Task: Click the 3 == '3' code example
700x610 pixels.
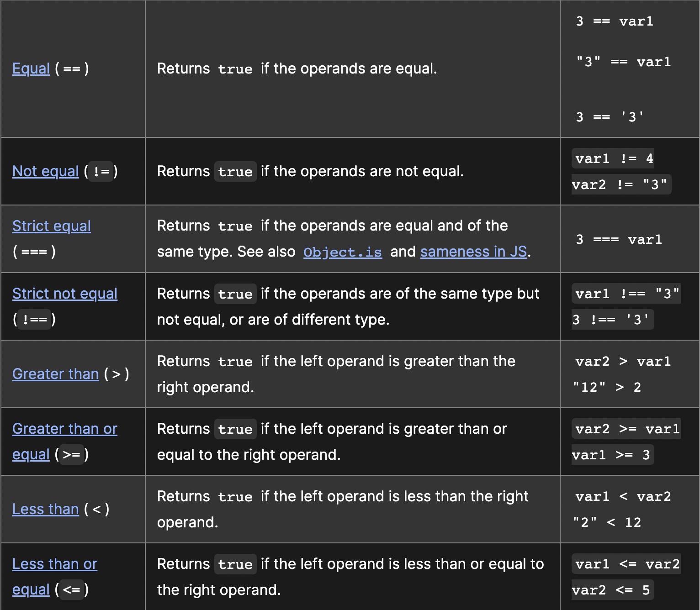Action: click(x=610, y=117)
